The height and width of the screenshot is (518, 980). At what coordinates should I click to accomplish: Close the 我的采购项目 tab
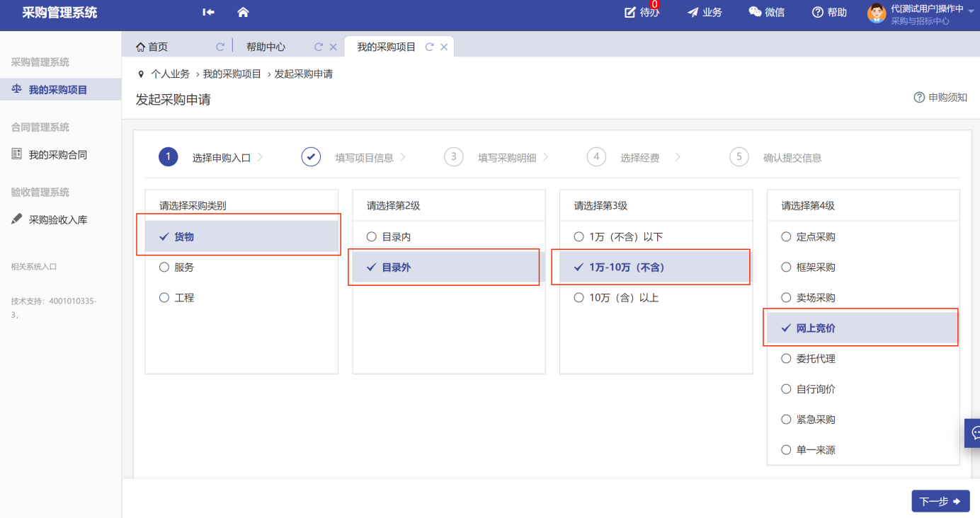coord(444,47)
